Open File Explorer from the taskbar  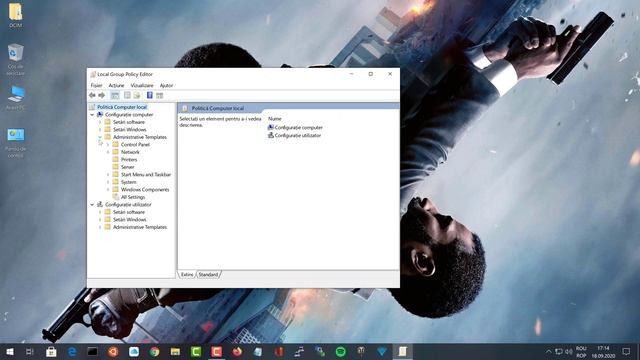click(175, 351)
